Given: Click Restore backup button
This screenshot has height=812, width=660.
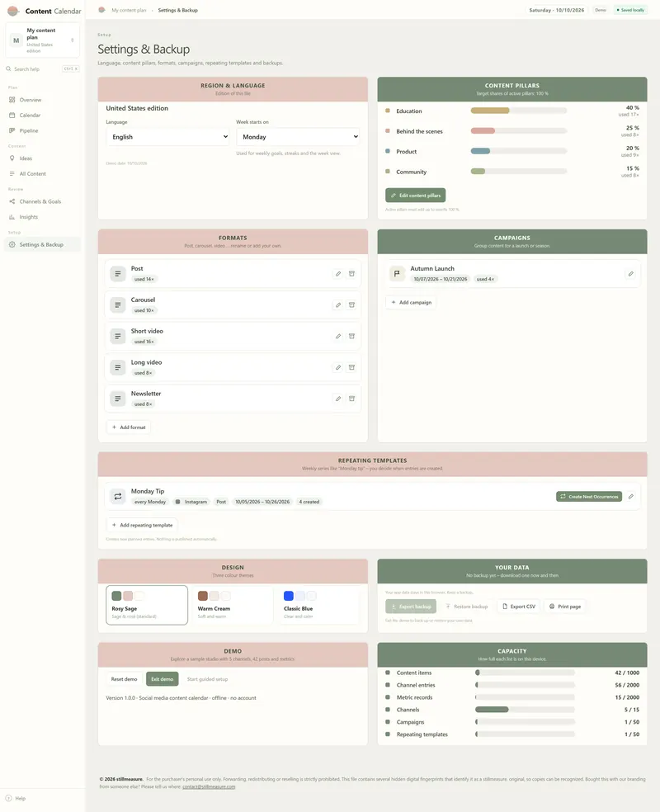Looking at the screenshot, I should tap(466, 607).
